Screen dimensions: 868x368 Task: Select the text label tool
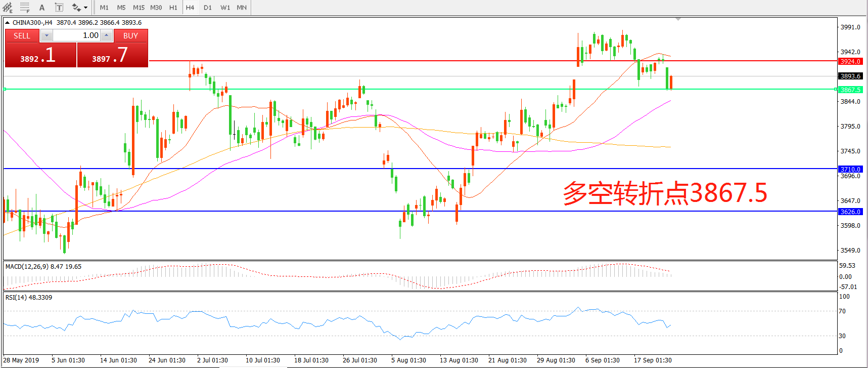[59, 8]
